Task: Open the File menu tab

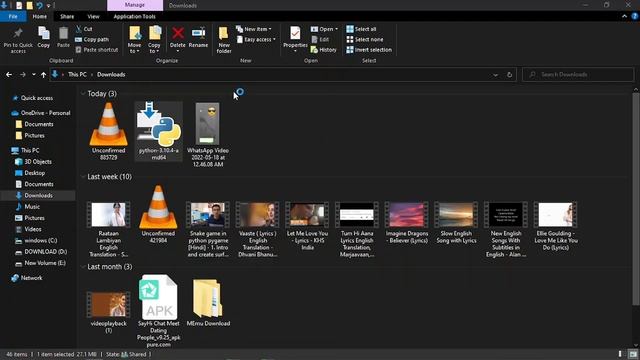Action: coord(13,17)
